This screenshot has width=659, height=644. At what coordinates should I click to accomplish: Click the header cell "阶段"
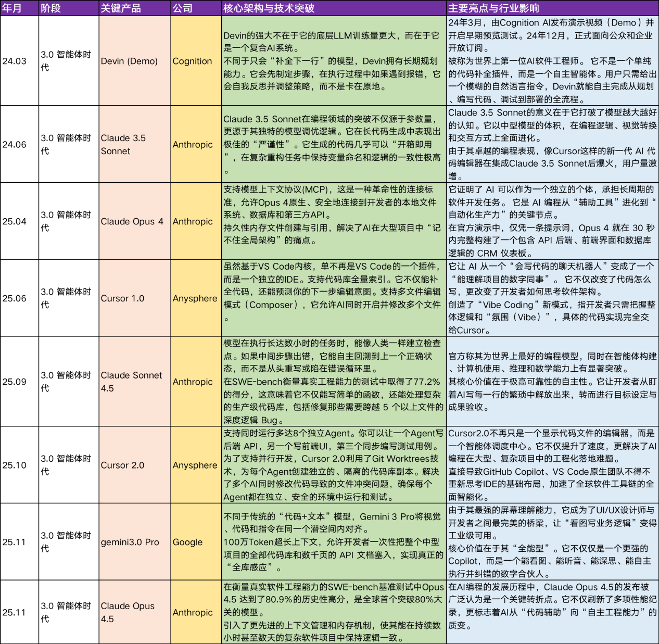pyautogui.click(x=69, y=8)
